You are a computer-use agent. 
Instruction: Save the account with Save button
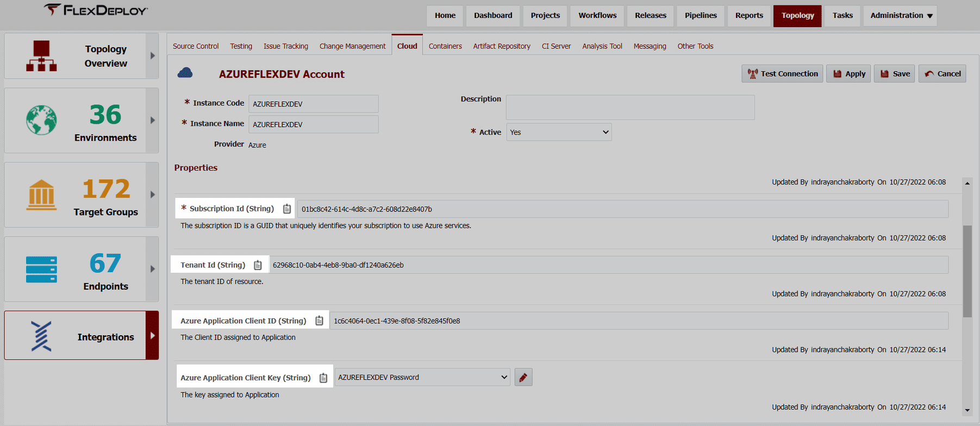pyautogui.click(x=895, y=74)
